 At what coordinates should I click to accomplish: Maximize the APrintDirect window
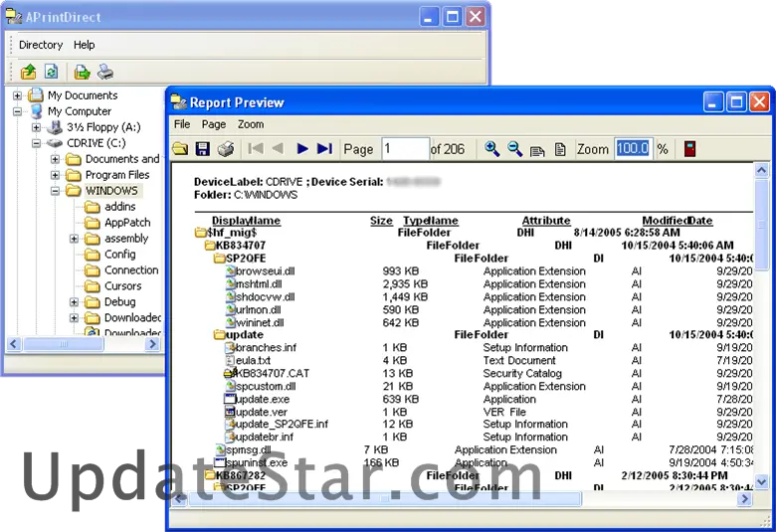tap(452, 17)
